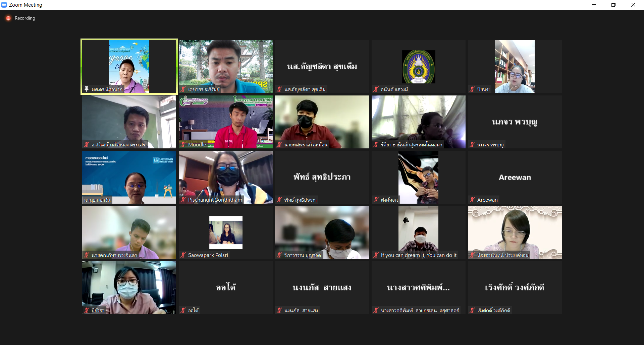Click the muted mic icon next to Pischanunt Sonthitham

pyautogui.click(x=183, y=200)
